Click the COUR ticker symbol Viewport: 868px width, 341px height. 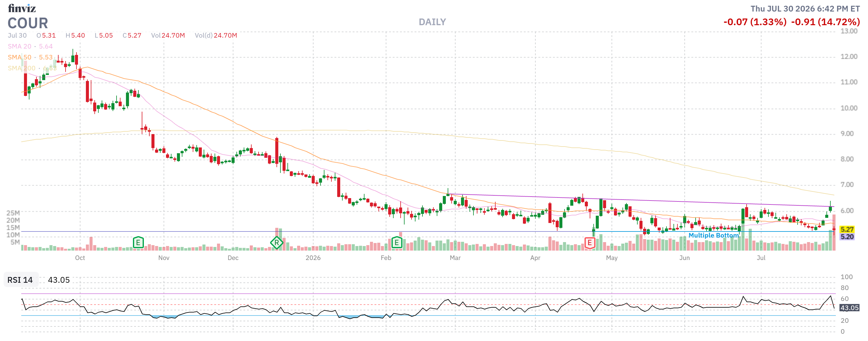28,23
